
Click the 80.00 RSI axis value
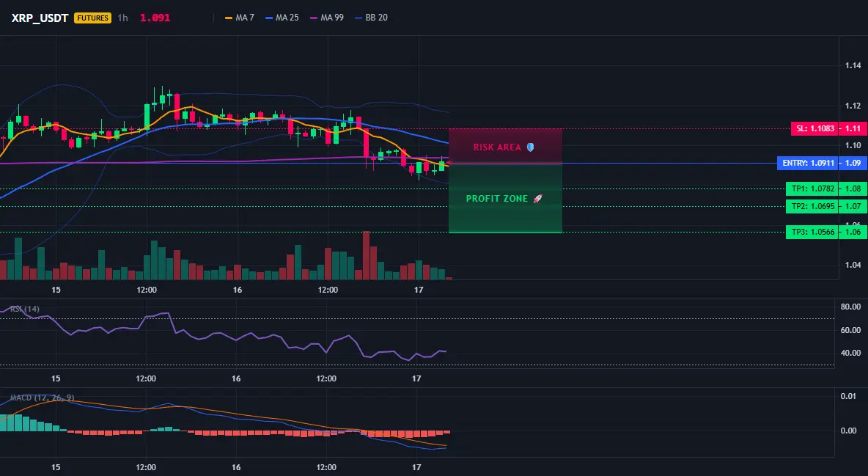850,307
